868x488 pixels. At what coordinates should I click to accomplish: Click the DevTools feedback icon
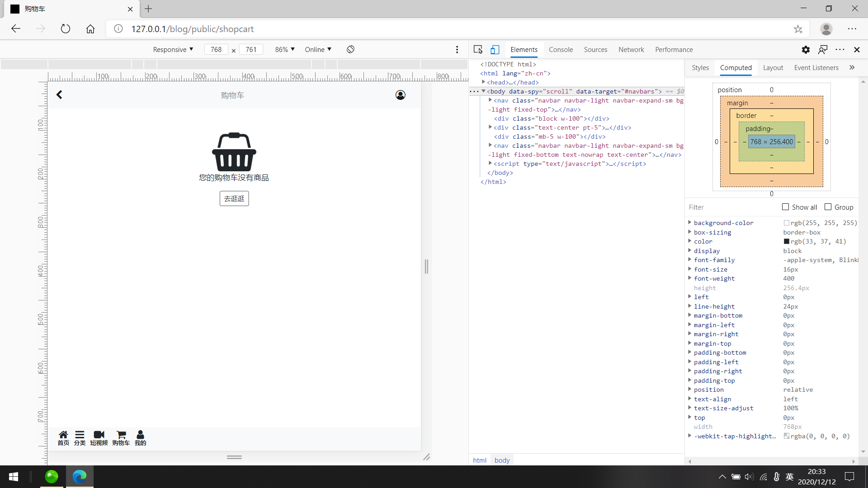(x=823, y=50)
